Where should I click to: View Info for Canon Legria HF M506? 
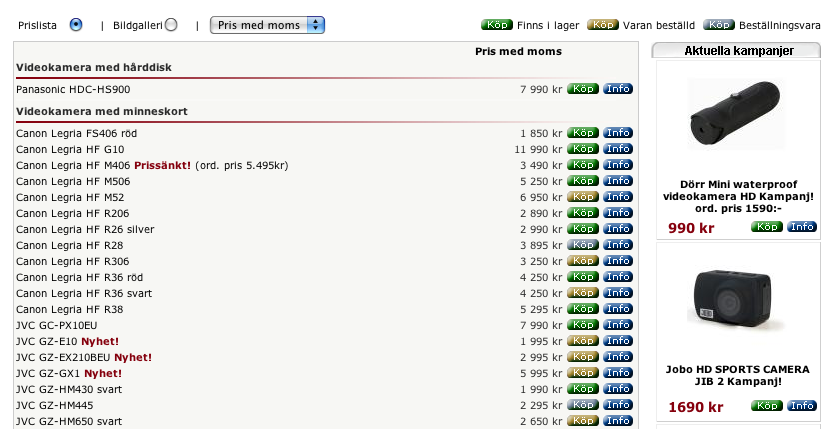pos(618,180)
